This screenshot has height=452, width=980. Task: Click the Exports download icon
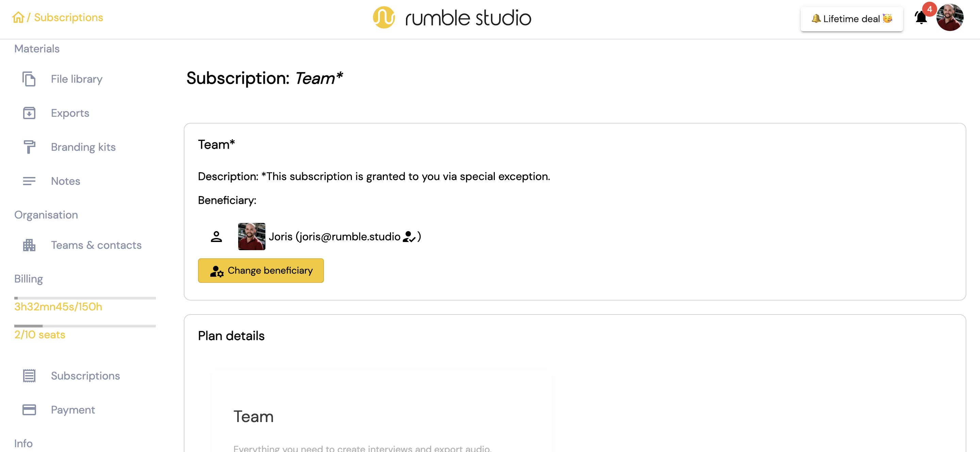coord(29,113)
